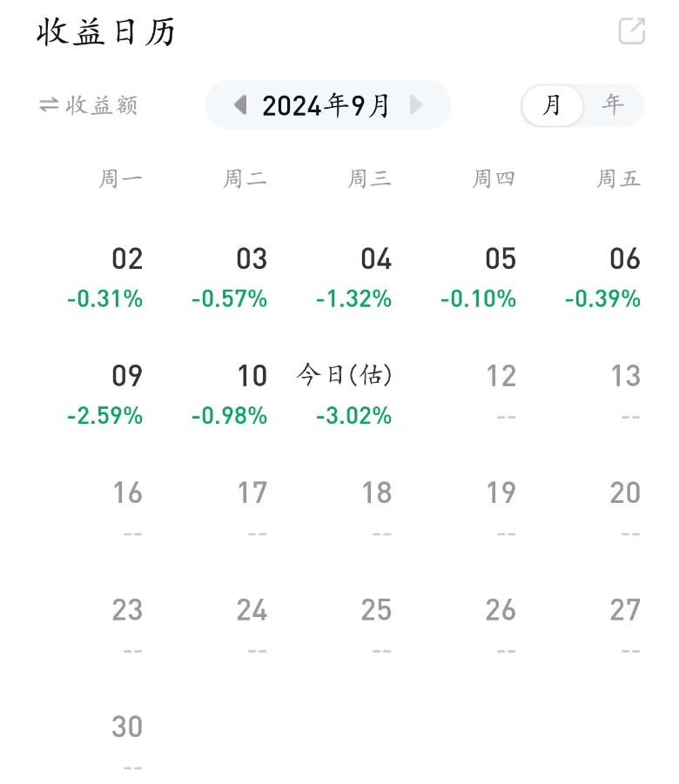Switch to the 年 view tab
Viewport: 679px width, 784px height.
[x=613, y=105]
